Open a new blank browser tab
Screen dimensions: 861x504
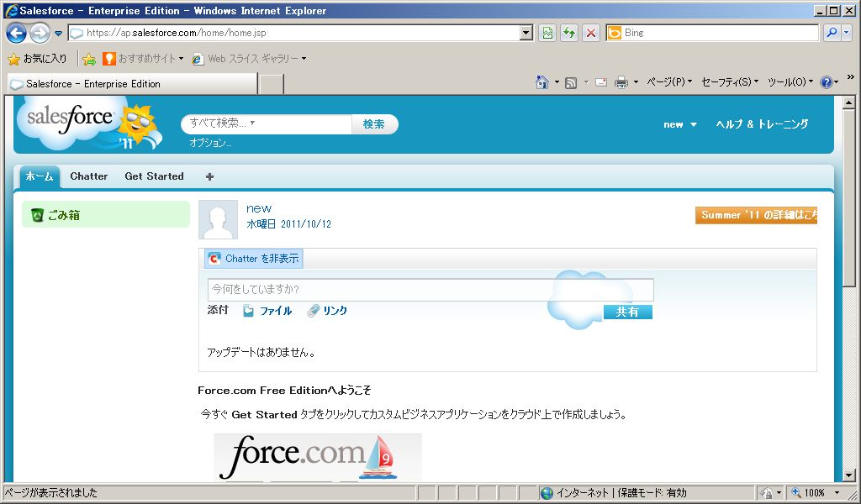[272, 85]
